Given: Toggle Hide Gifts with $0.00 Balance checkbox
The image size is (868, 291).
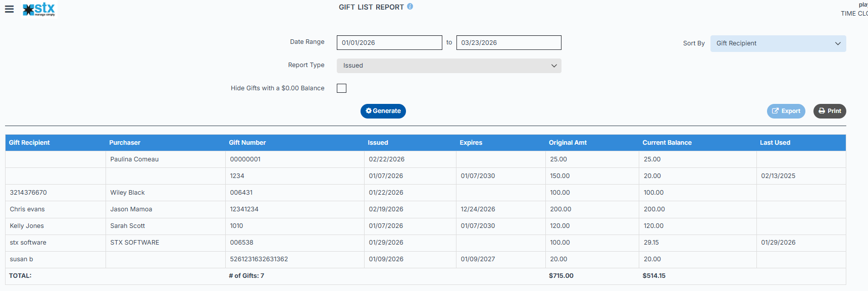Looking at the screenshot, I should (342, 88).
